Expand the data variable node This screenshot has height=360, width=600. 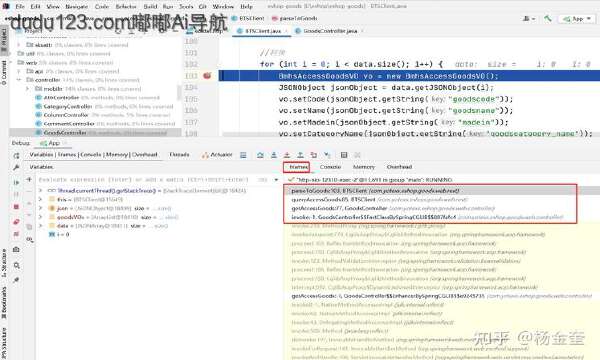40,226
